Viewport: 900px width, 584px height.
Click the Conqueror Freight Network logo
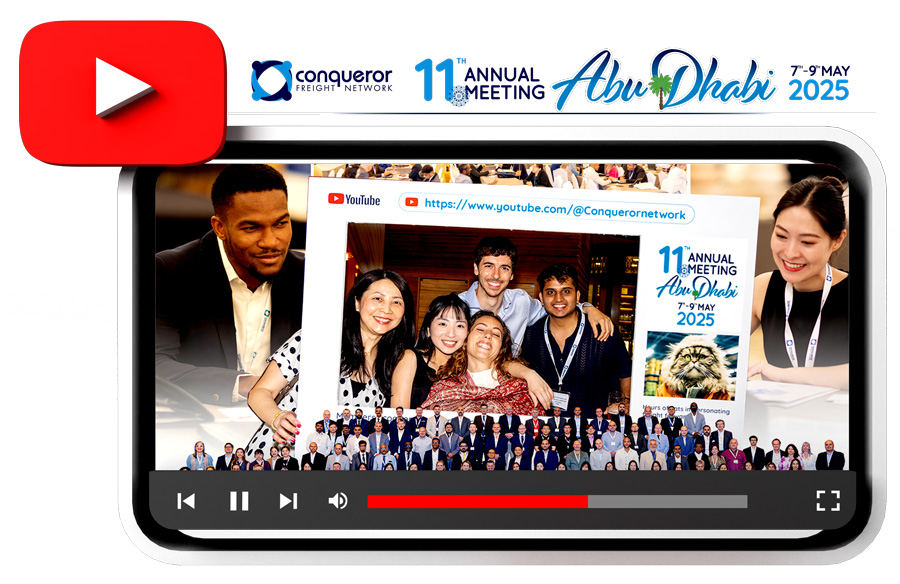click(x=321, y=80)
